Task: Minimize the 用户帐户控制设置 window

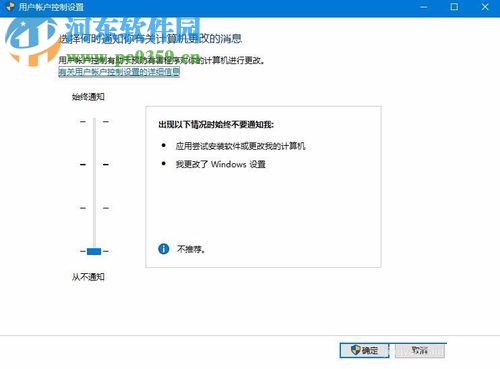Action: (x=424, y=7)
